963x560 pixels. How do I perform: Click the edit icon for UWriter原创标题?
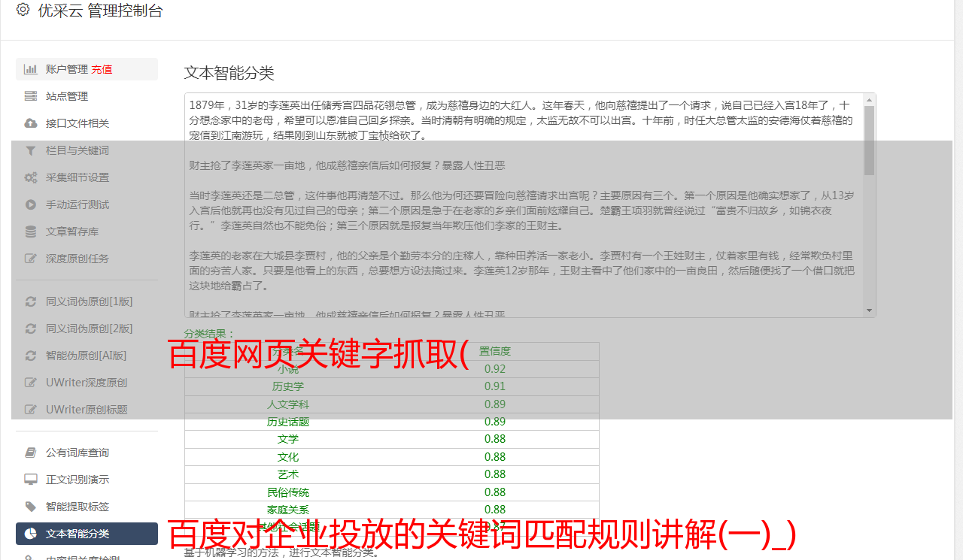pyautogui.click(x=31, y=410)
